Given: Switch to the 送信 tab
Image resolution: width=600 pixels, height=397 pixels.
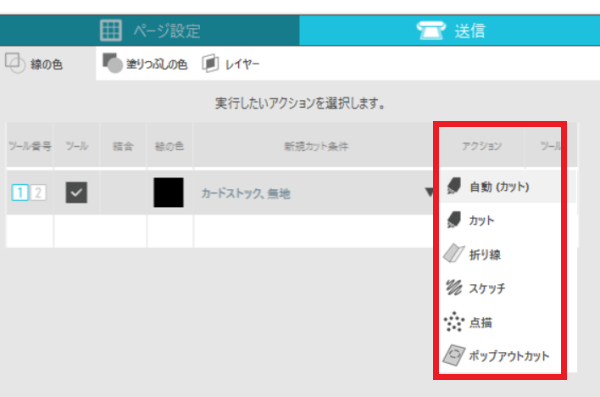Looking at the screenshot, I should (450, 30).
